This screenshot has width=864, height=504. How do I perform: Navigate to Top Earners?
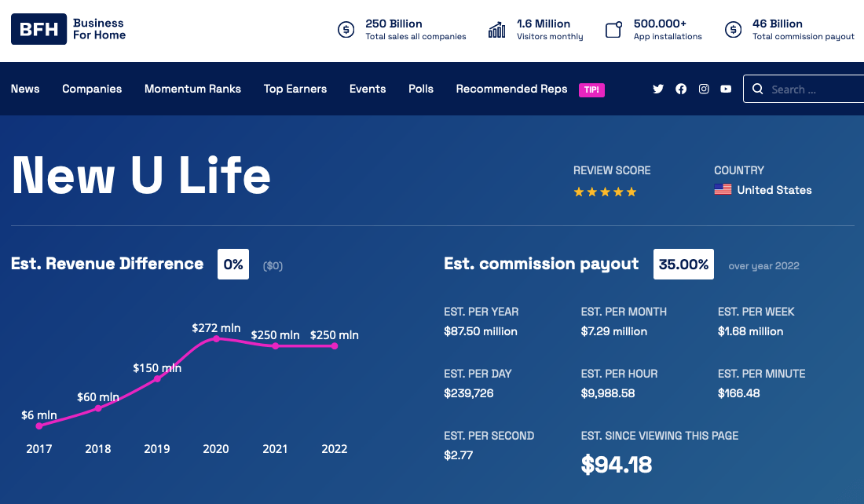point(295,89)
